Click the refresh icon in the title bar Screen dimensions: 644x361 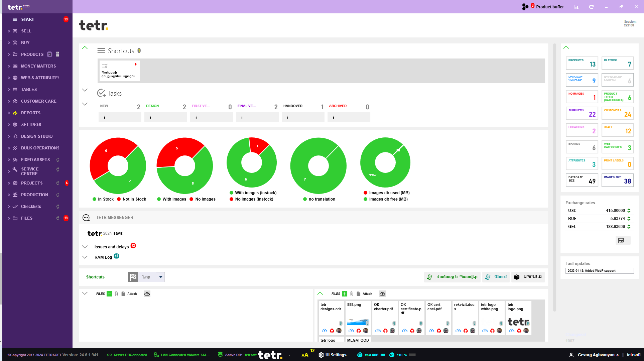point(591,7)
